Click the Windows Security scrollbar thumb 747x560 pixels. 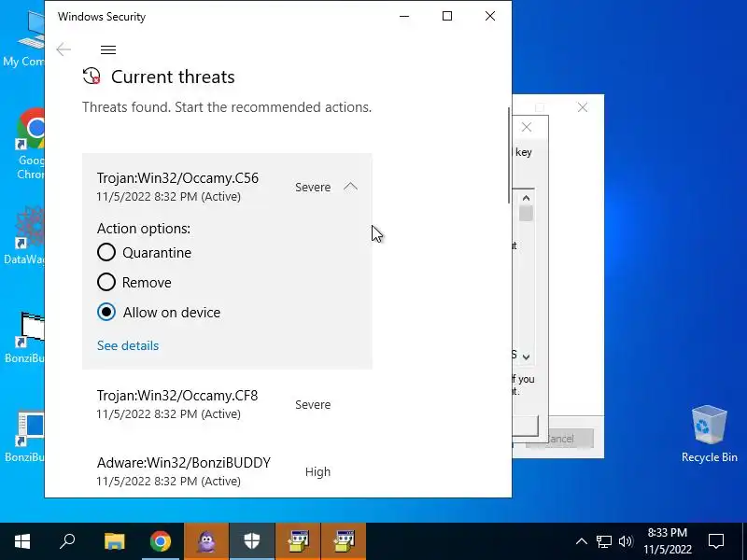pos(509,155)
